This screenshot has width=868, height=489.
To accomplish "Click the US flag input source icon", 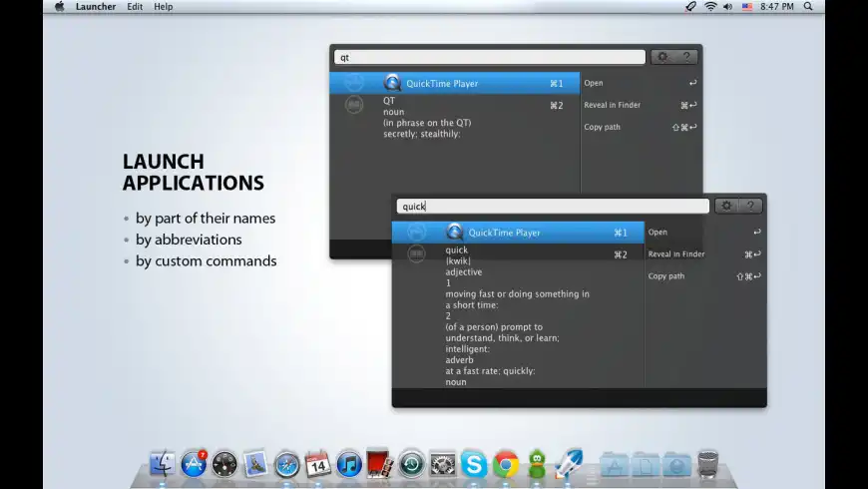I will pyautogui.click(x=747, y=7).
